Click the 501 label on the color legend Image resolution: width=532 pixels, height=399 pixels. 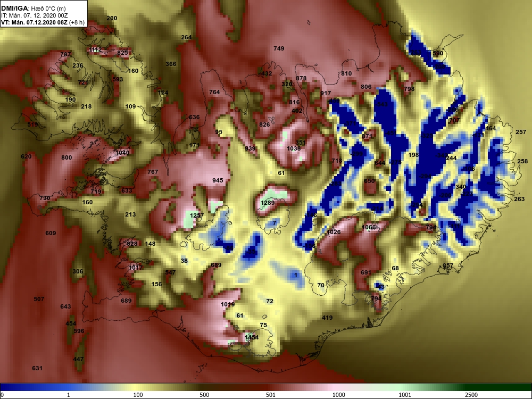coord(271,395)
